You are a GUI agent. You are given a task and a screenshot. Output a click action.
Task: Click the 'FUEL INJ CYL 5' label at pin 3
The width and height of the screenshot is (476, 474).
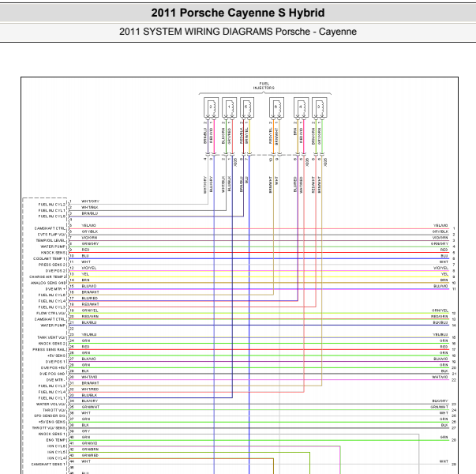[x=52, y=216]
